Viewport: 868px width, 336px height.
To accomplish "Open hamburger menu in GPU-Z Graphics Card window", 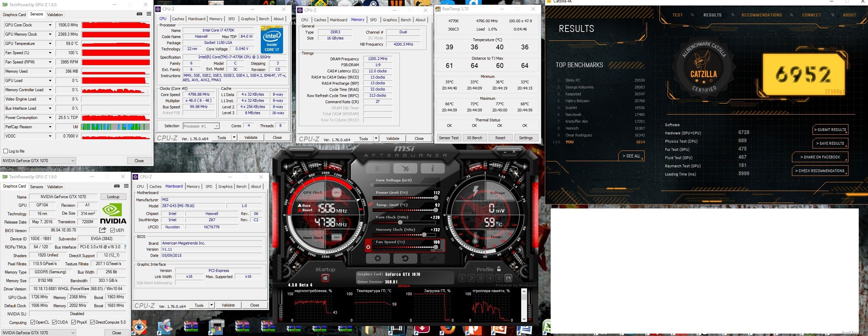I will (x=126, y=186).
